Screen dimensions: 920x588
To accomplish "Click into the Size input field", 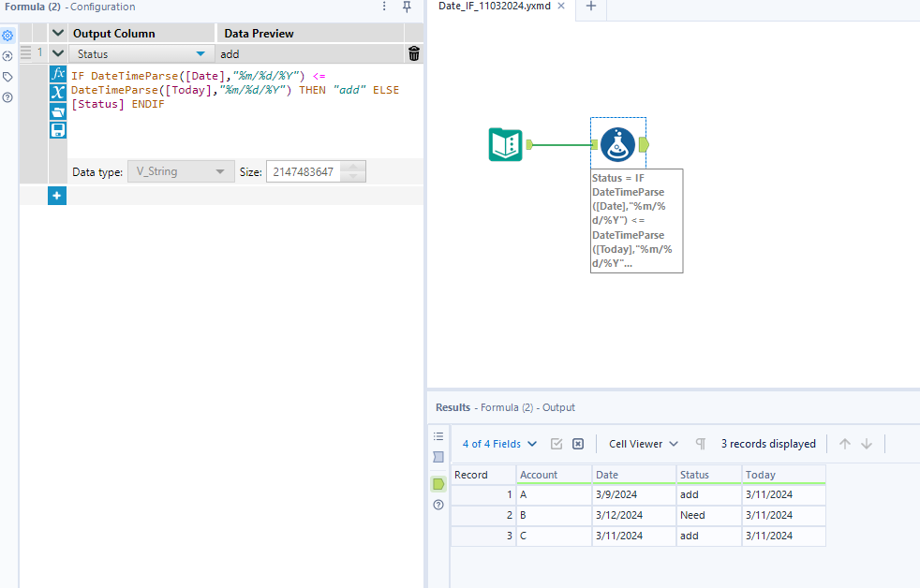I will pyautogui.click(x=304, y=171).
